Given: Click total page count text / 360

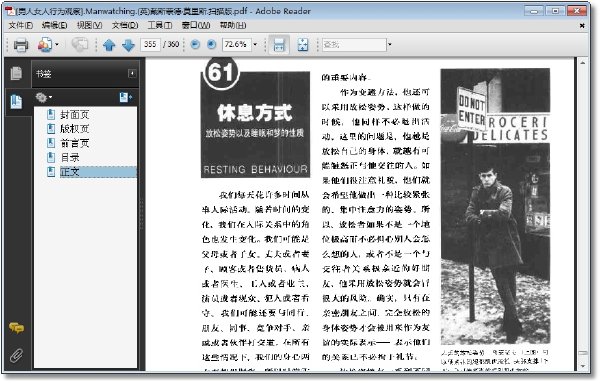Looking at the screenshot, I should (x=171, y=44).
